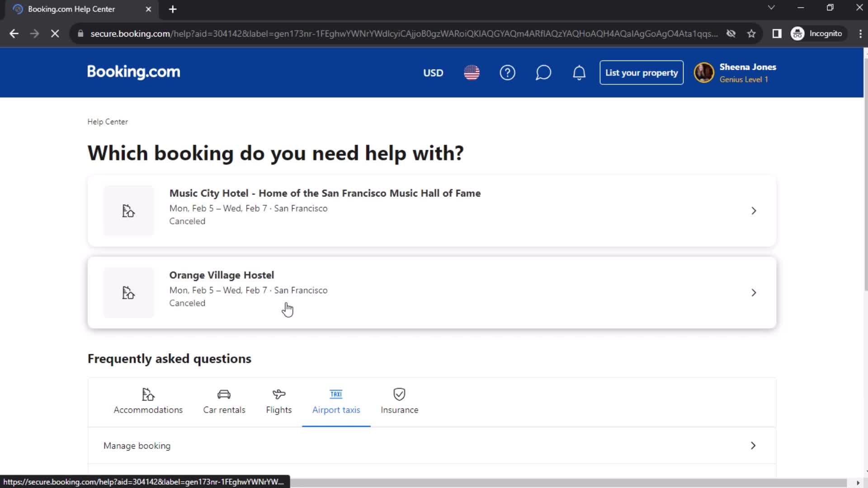The width and height of the screenshot is (868, 488).
Task: Click the Booking.com logo
Action: point(133,72)
